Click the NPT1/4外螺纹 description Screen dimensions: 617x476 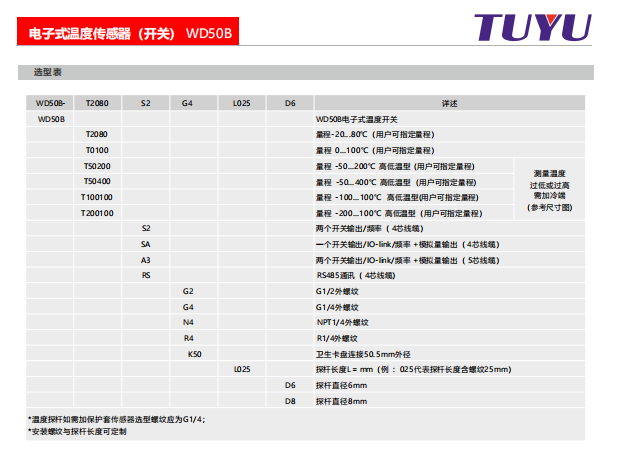pos(343,322)
